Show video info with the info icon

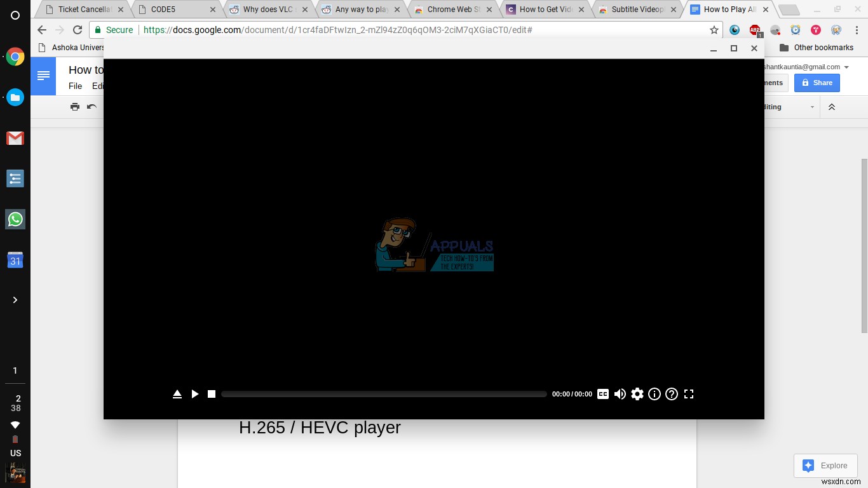654,394
